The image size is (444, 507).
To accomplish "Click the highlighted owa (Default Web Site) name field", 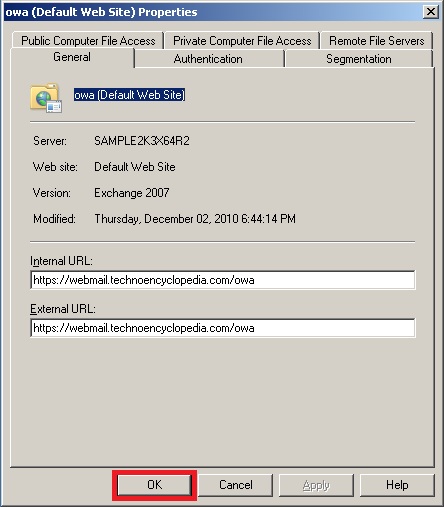I will coord(129,95).
